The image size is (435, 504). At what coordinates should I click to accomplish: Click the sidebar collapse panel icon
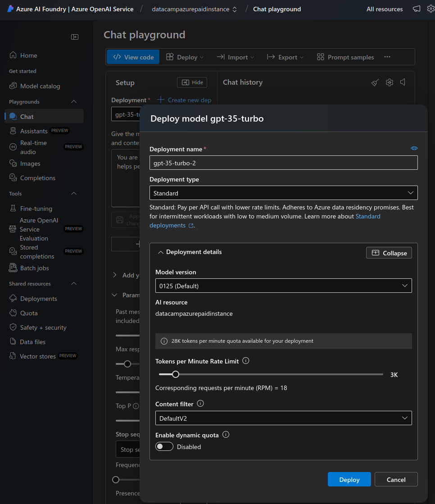75,37
